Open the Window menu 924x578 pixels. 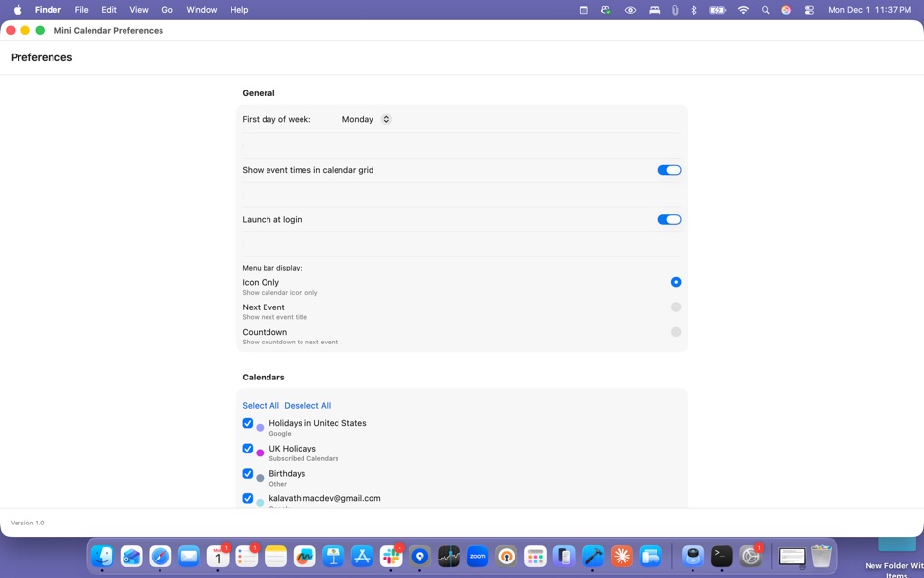[201, 9]
